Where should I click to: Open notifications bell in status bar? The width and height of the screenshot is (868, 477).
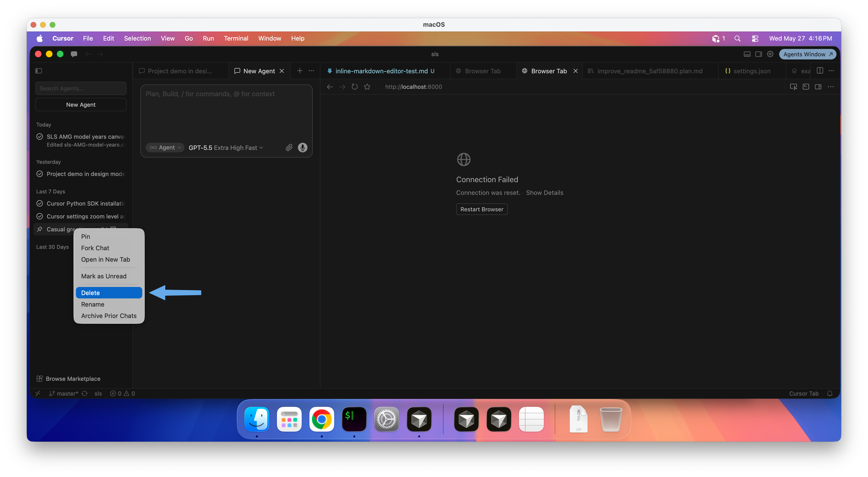tap(830, 393)
